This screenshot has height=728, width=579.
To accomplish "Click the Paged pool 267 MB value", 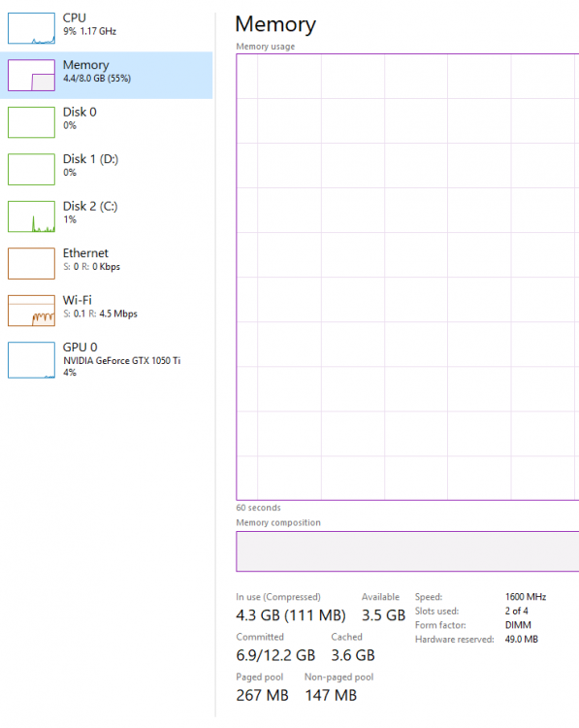I will [x=262, y=695].
